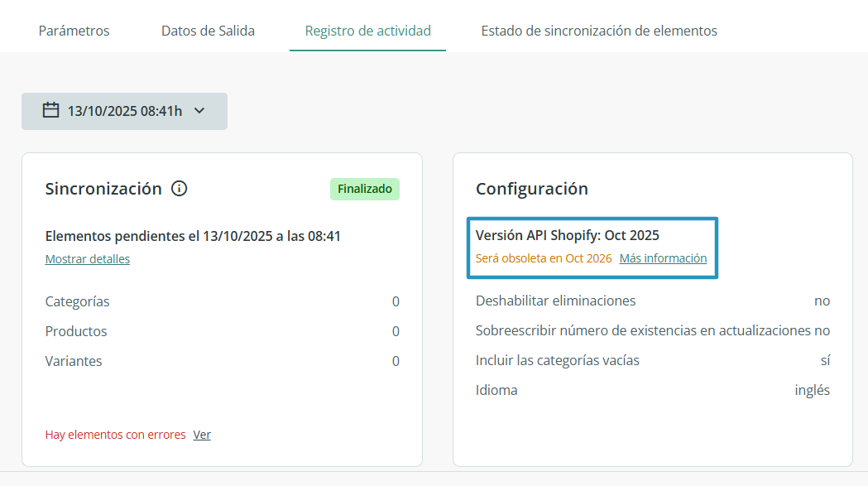Click the Deshabilitar eliminaciones setting label
868x486 pixels.
coord(555,301)
